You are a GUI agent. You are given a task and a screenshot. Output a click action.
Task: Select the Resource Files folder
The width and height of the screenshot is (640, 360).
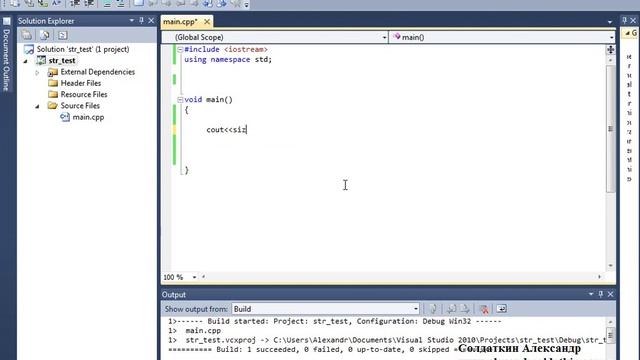(x=84, y=94)
